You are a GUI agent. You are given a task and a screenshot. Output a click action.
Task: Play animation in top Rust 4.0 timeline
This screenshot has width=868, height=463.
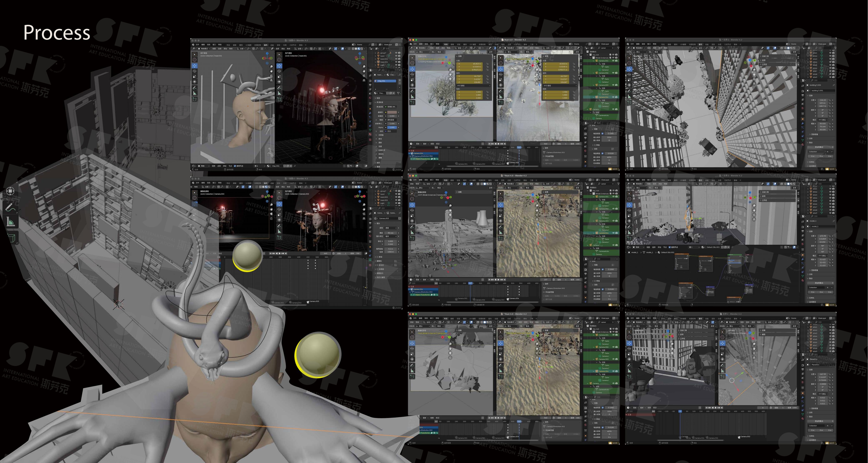(499, 144)
